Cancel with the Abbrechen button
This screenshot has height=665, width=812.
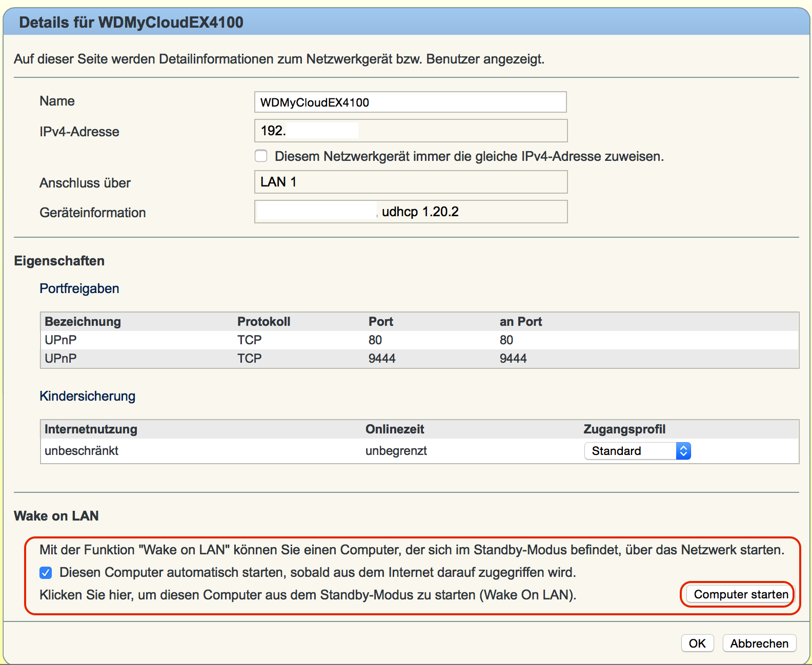(759, 643)
